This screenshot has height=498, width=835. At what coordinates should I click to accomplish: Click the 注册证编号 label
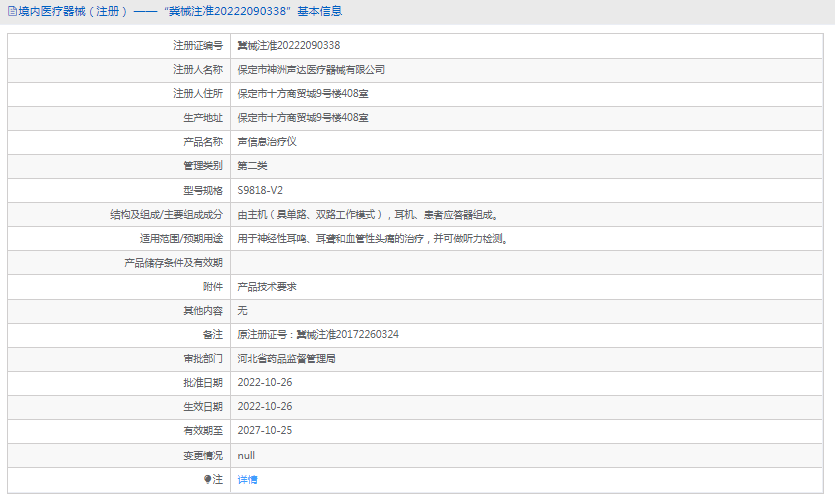tap(198, 45)
